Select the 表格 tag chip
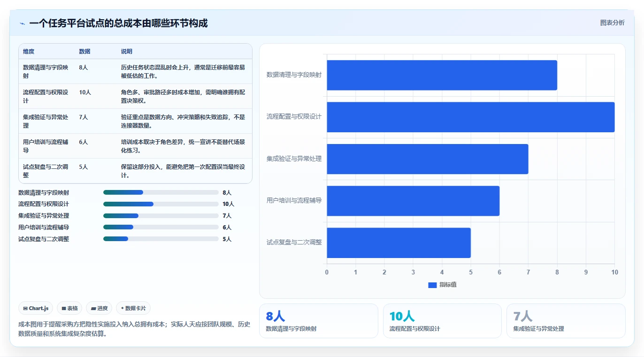This screenshot has height=357, width=644. (x=69, y=308)
